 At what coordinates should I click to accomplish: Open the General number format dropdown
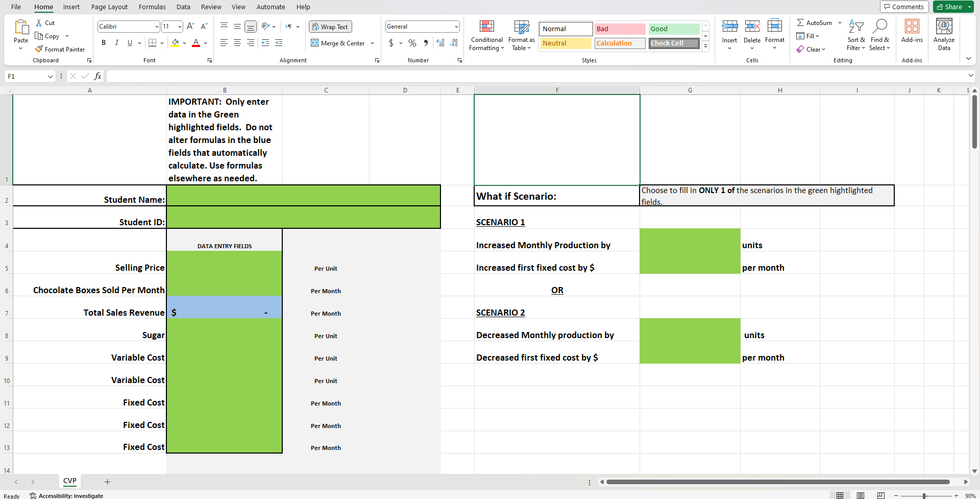(x=456, y=27)
